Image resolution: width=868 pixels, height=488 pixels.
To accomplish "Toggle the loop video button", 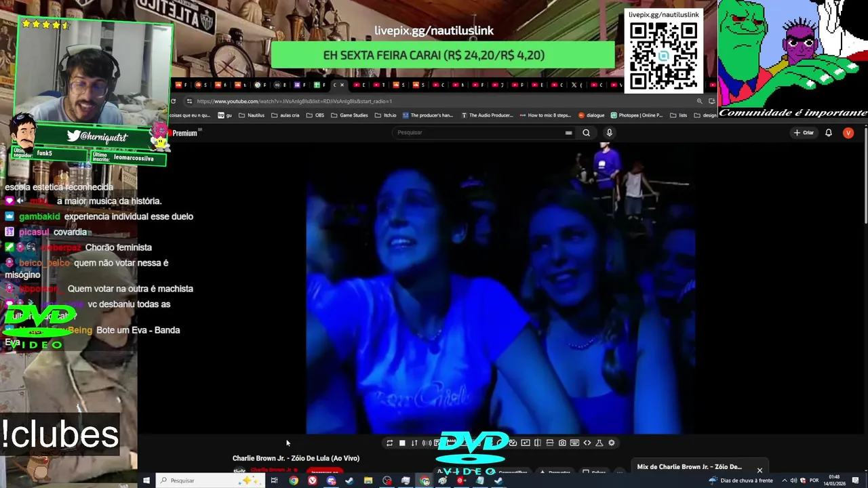I will click(x=389, y=443).
